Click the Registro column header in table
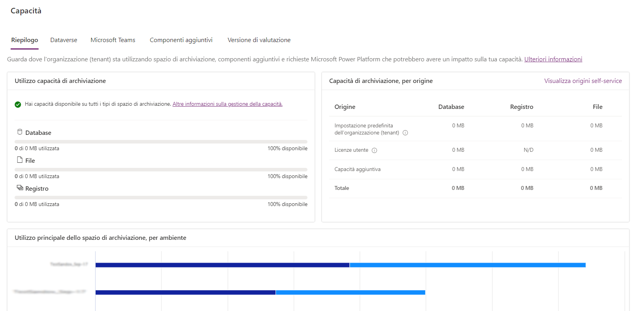This screenshot has width=644, height=311. pyautogui.click(x=522, y=107)
